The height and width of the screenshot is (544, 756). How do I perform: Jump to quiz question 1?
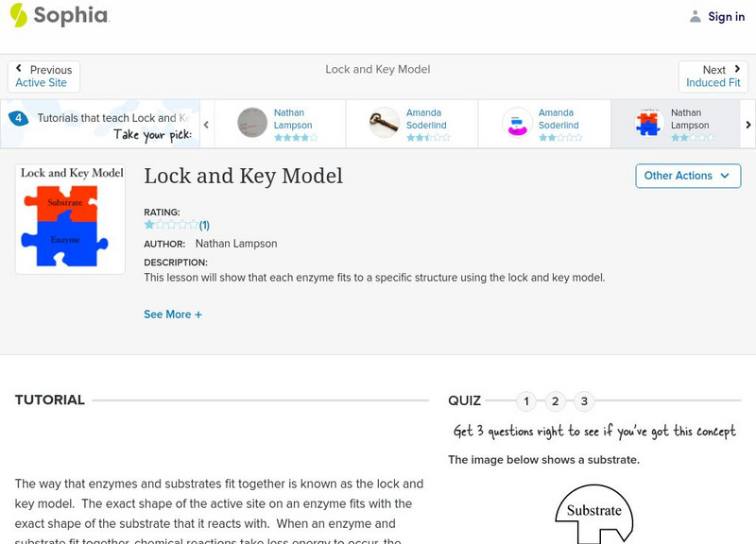[x=526, y=401]
